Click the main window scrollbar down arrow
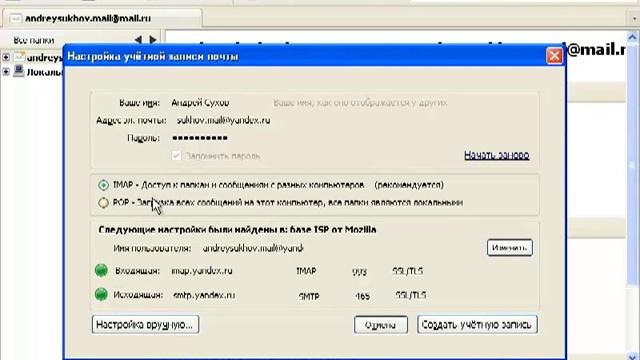This screenshot has height=360, width=640. (x=632, y=356)
